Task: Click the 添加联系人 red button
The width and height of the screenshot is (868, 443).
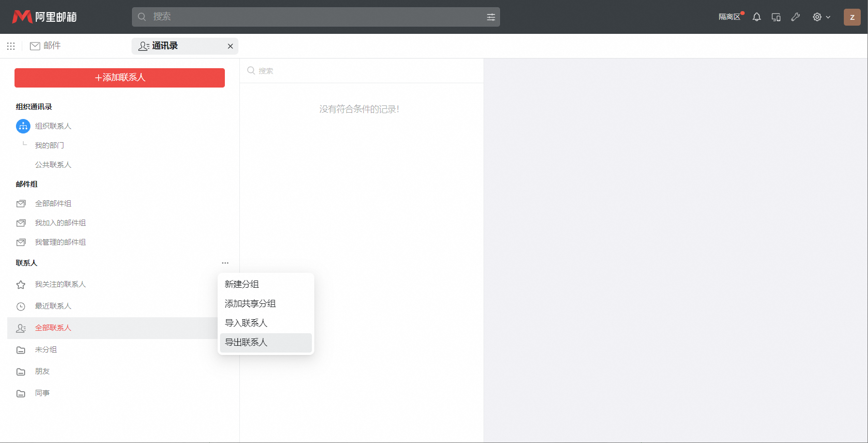Action: (x=119, y=77)
